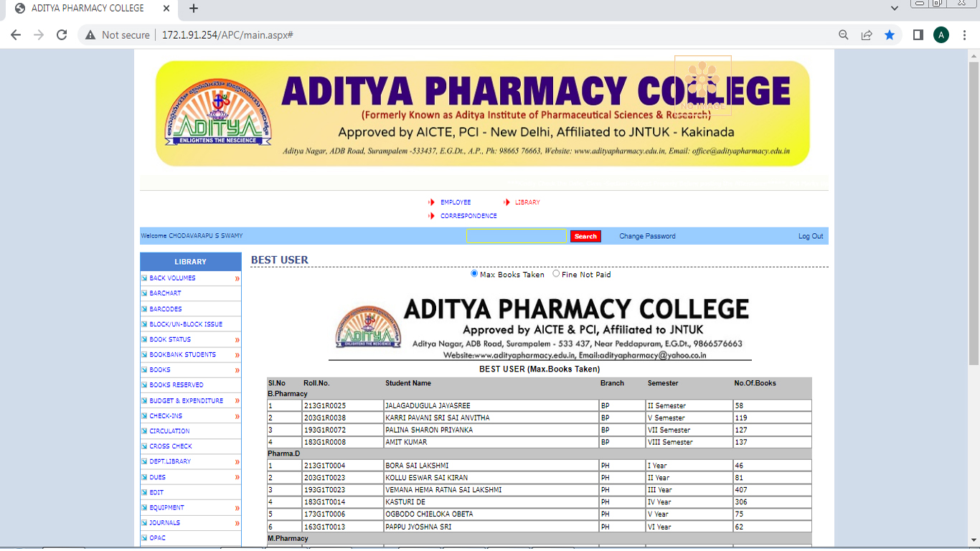This screenshot has width=980, height=551.
Task: Click the icon beside OPAC
Action: (x=144, y=538)
